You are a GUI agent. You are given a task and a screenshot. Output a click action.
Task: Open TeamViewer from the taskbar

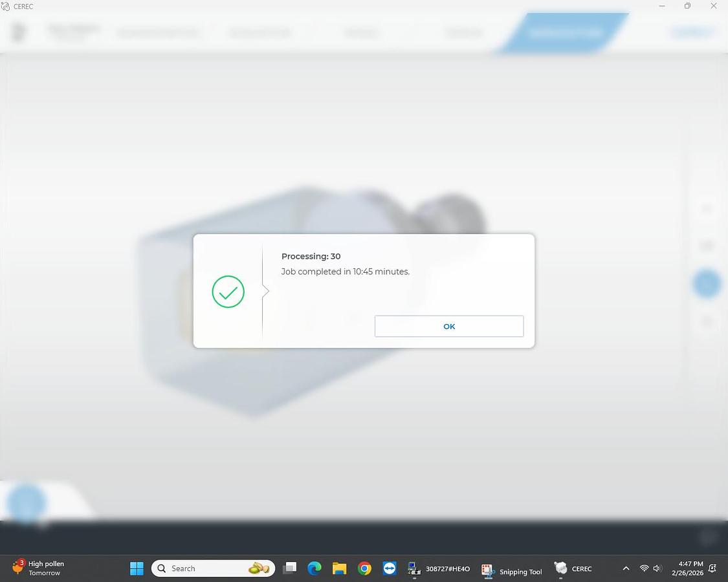click(390, 568)
